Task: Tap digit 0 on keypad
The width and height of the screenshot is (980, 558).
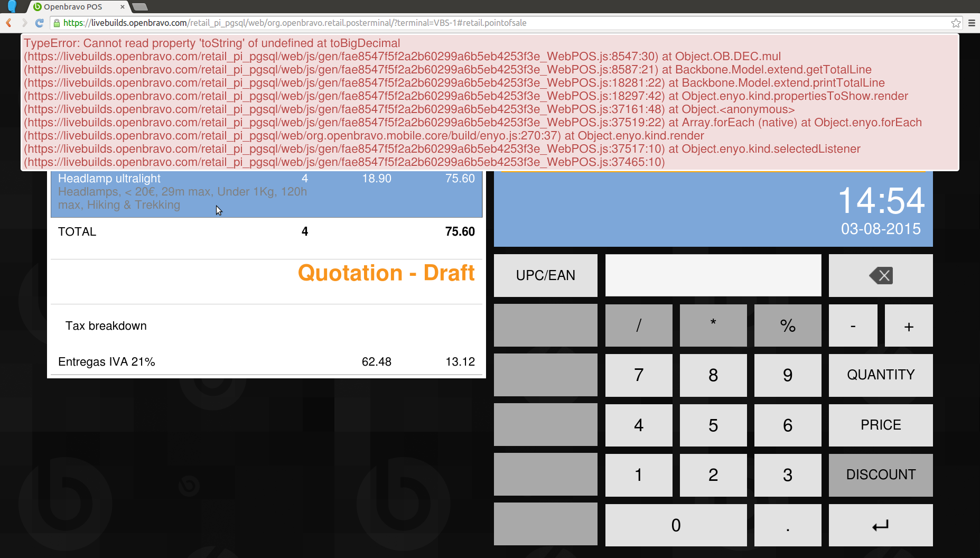Action: point(676,525)
